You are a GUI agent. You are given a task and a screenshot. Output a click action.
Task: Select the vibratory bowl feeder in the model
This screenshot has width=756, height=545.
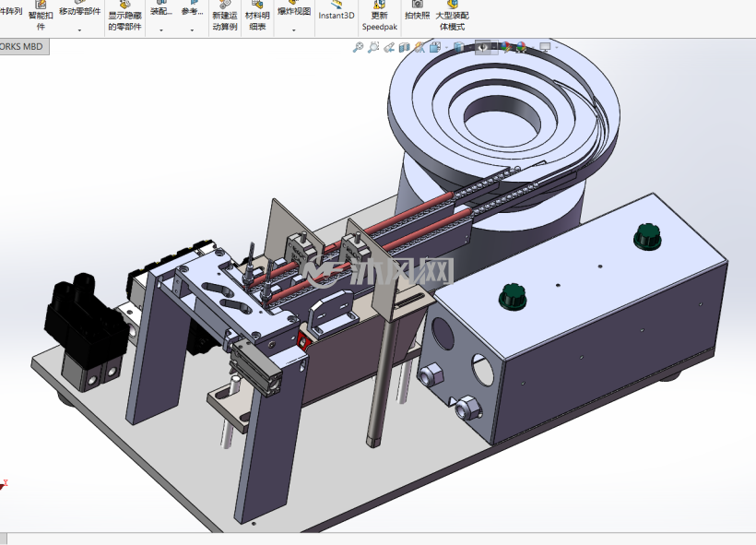pos(502,121)
